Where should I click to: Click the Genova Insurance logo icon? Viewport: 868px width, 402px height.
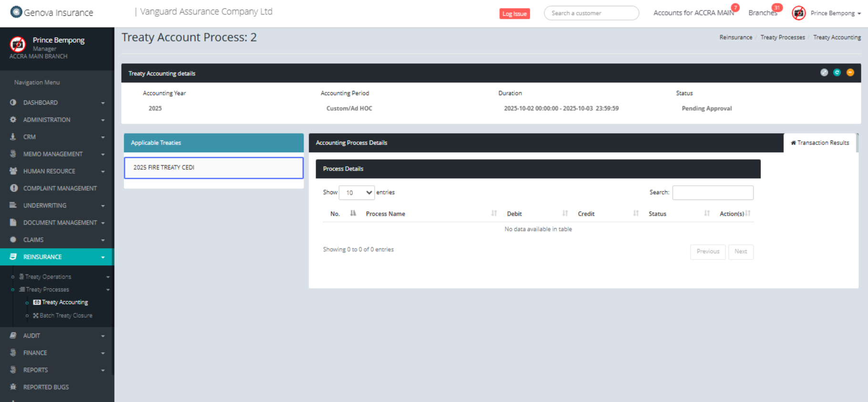(x=16, y=12)
